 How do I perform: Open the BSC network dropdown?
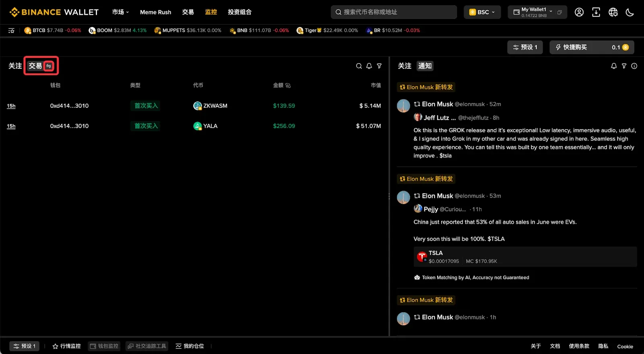482,12
